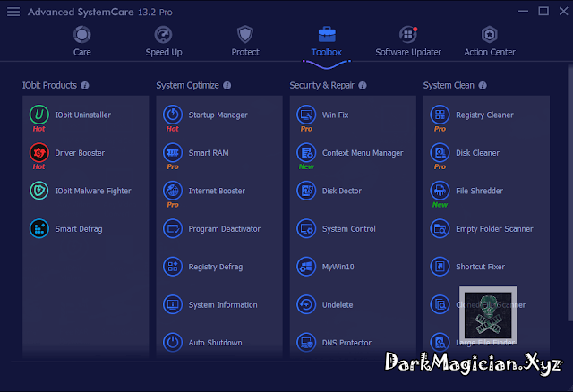Viewport: 573px width, 392px height.
Task: Click the Empty Folder Scanner label
Action: (x=494, y=229)
